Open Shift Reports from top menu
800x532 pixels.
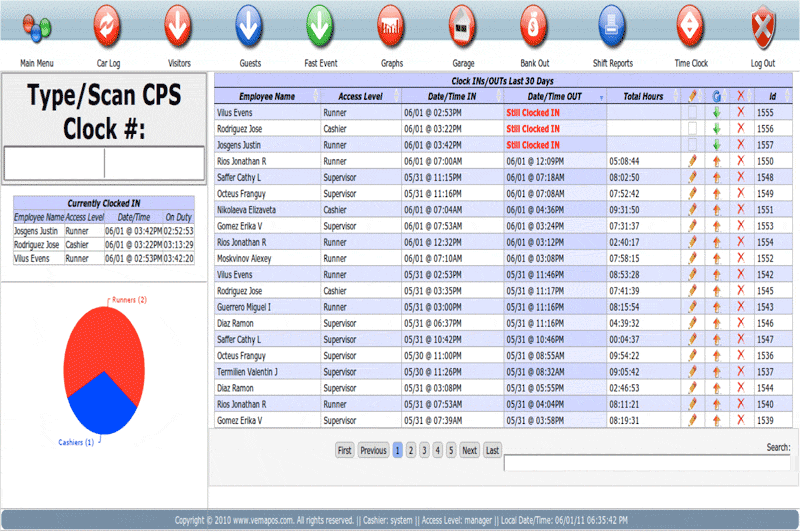[x=612, y=23]
